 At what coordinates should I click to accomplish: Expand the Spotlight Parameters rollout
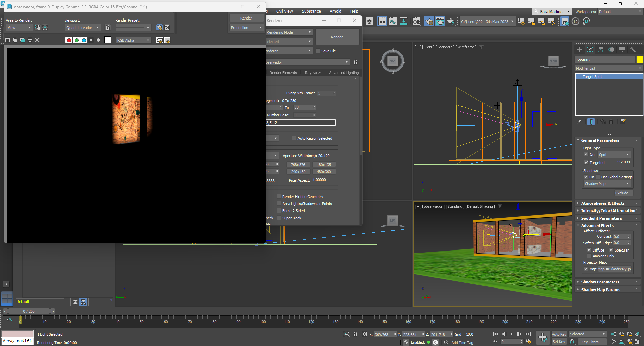tap(601, 218)
